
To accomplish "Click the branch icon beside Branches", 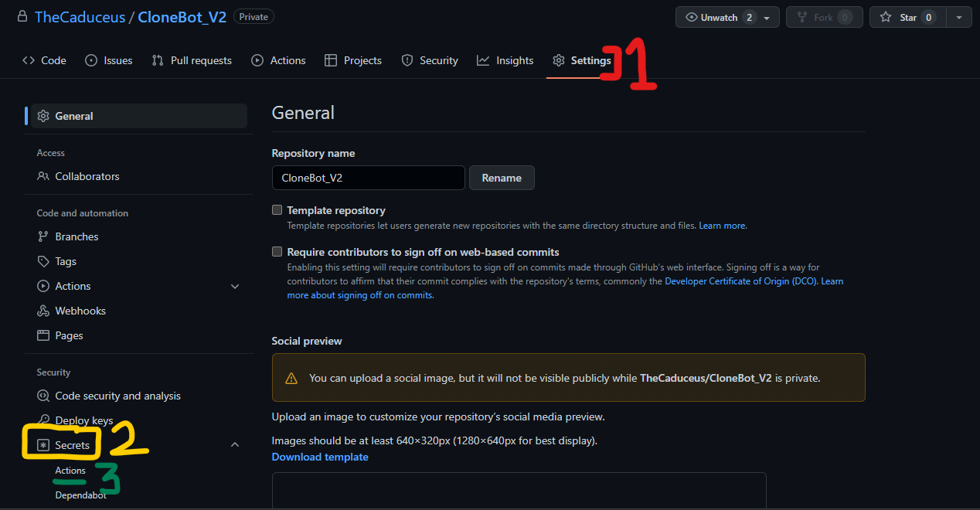I will (x=43, y=236).
